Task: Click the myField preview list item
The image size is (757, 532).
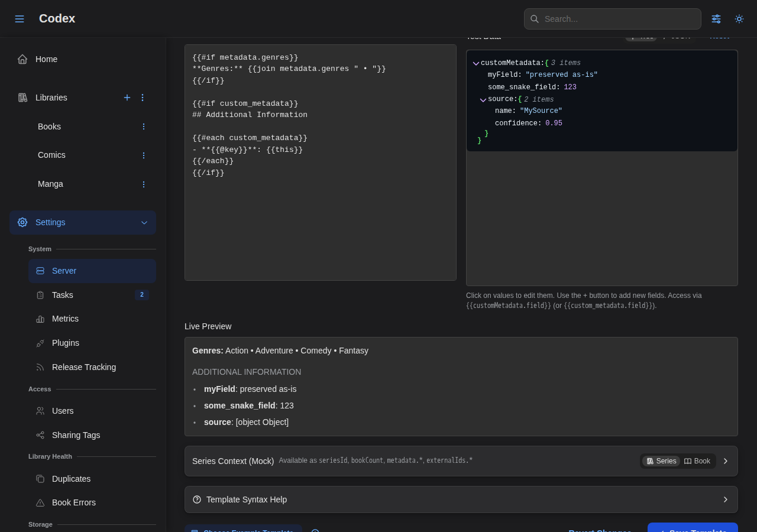Action: 250,389
